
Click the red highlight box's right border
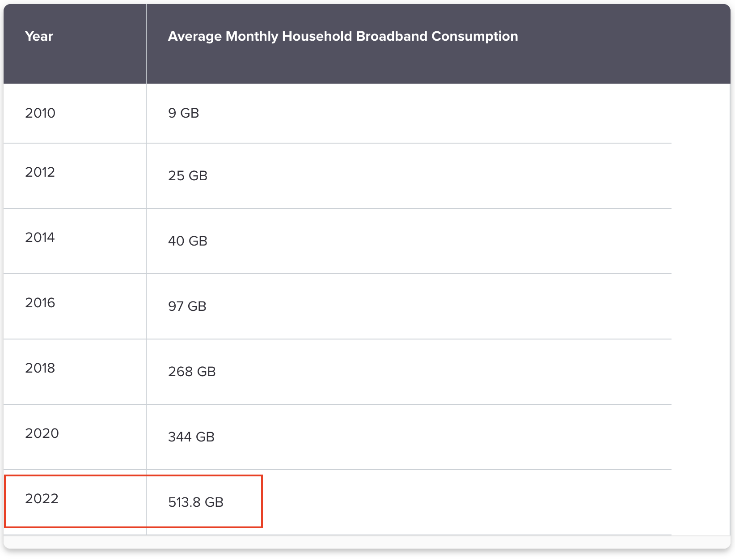click(x=262, y=501)
